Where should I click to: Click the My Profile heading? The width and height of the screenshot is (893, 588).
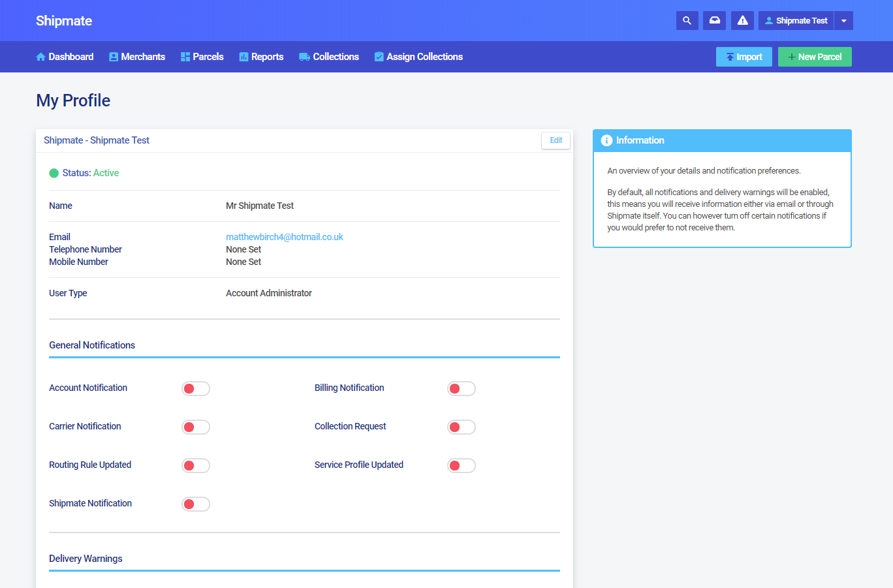tap(73, 101)
